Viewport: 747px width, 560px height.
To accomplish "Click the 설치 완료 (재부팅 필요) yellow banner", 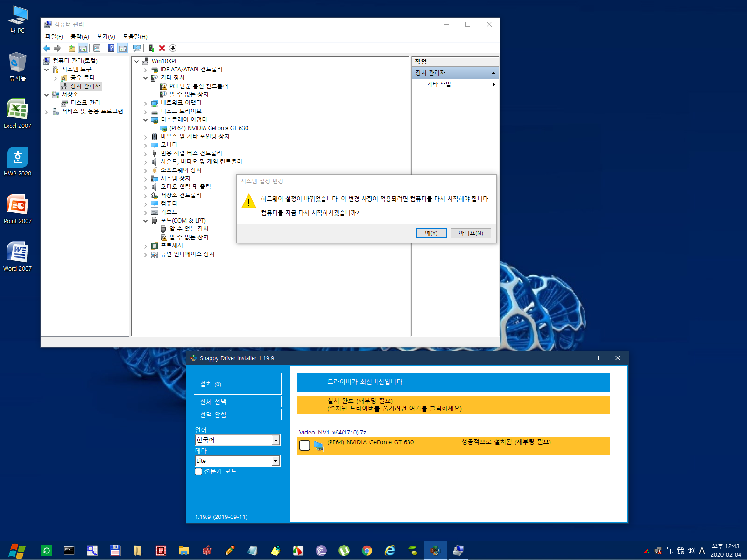I will click(453, 405).
